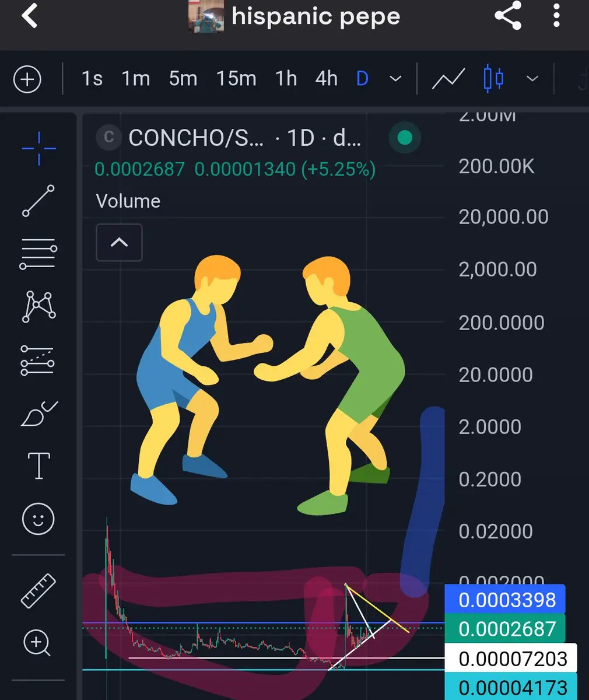Click the 0.0002687 legend price value
This screenshot has width=589, height=700.
tap(139, 170)
